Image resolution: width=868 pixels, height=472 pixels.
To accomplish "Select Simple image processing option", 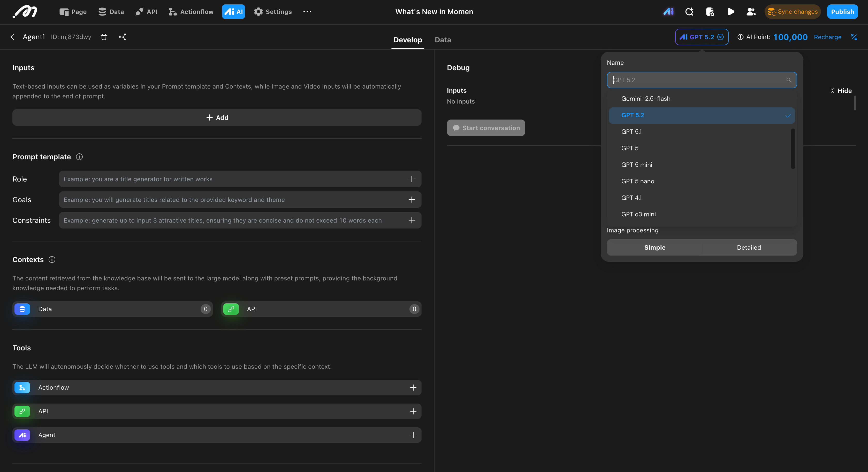I will coord(654,247).
